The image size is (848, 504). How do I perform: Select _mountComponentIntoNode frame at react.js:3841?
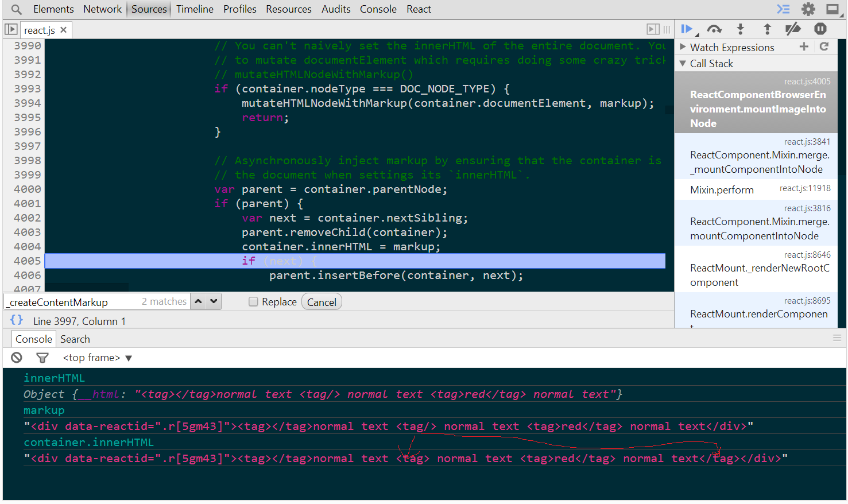pos(756,156)
